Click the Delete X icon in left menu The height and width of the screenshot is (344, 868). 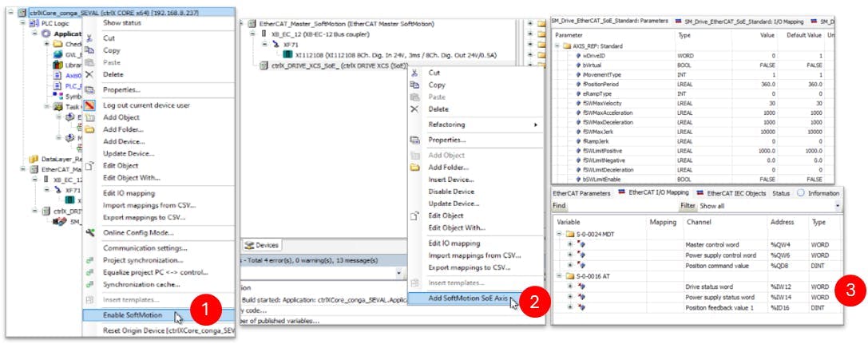[89, 74]
